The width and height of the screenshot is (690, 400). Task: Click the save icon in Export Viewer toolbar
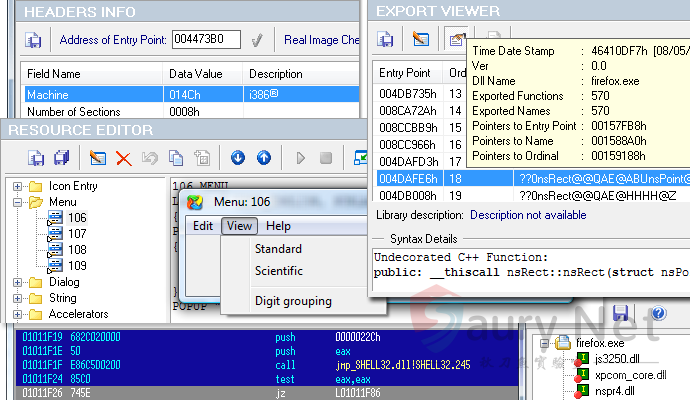pos(386,41)
